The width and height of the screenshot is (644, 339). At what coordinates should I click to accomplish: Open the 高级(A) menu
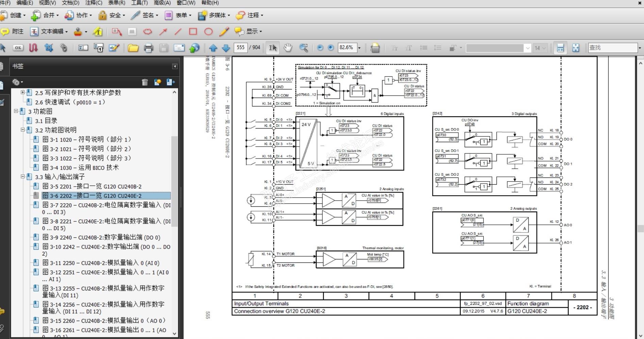pyautogui.click(x=162, y=3)
